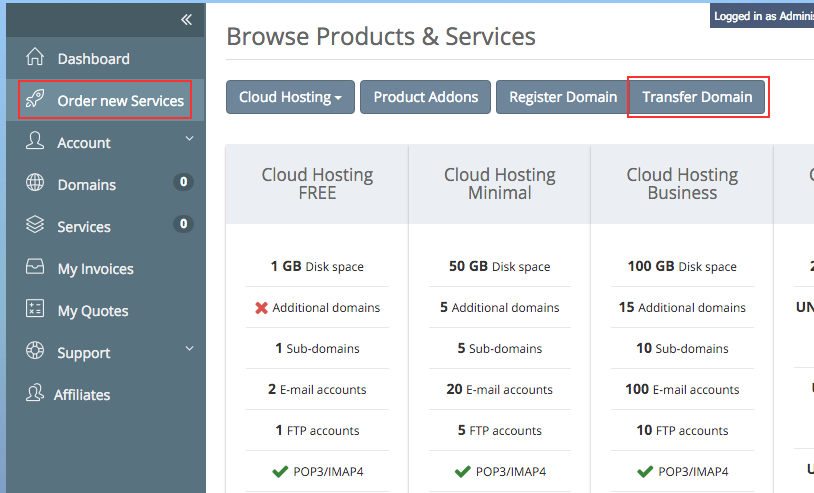This screenshot has height=493, width=814.
Task: Click the My Quotes calculator icon
Action: (x=35, y=310)
